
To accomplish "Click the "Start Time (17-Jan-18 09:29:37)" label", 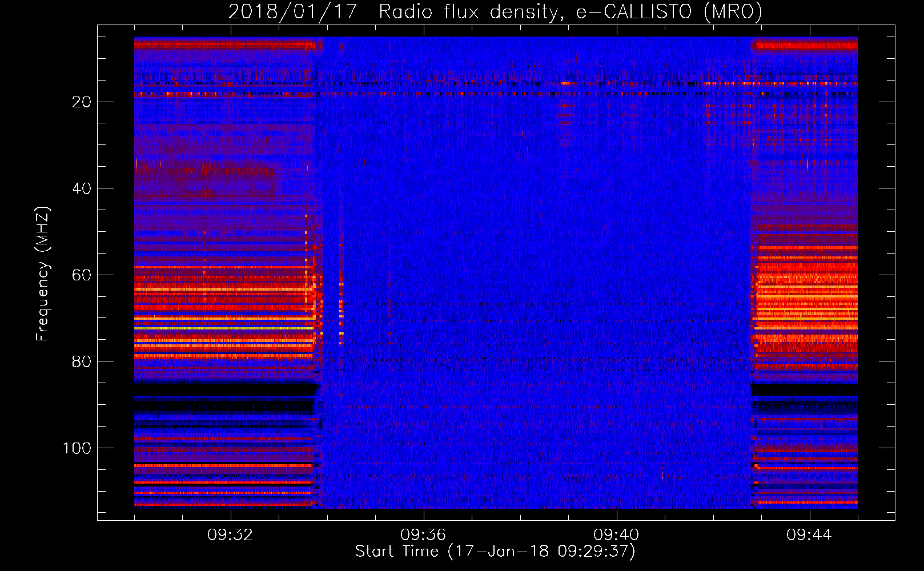I will click(x=495, y=552).
